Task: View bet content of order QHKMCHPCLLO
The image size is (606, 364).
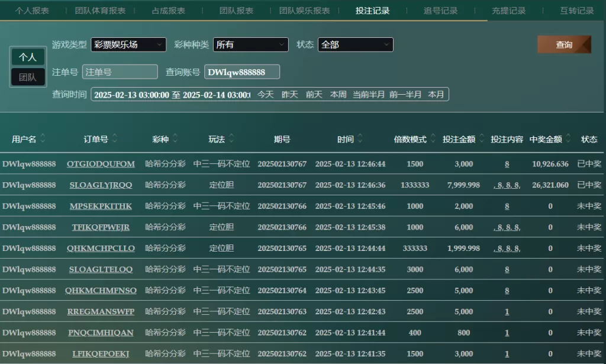Action: click(x=507, y=248)
